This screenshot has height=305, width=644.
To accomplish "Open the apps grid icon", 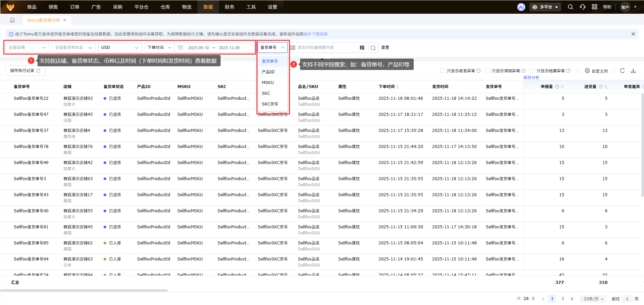I will 594,7.
